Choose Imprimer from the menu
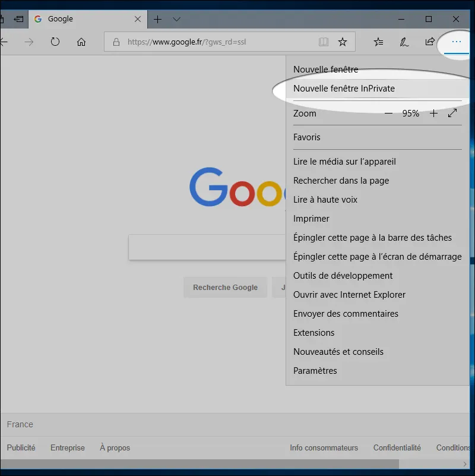This screenshot has width=475, height=476. point(378,219)
